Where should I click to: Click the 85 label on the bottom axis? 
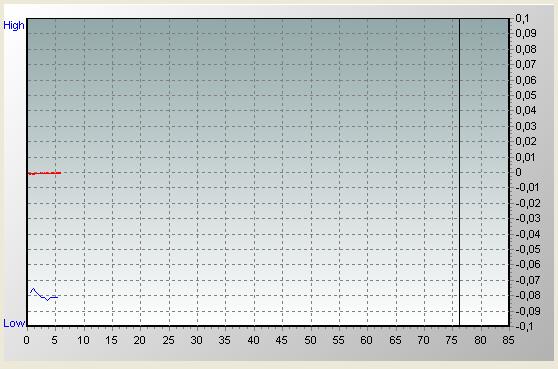[x=509, y=340]
